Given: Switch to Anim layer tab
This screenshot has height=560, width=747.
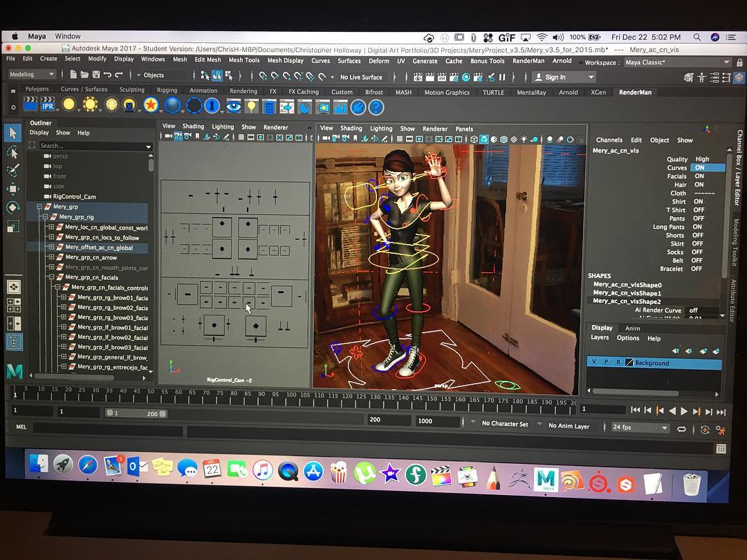Looking at the screenshot, I should tap(632, 328).
